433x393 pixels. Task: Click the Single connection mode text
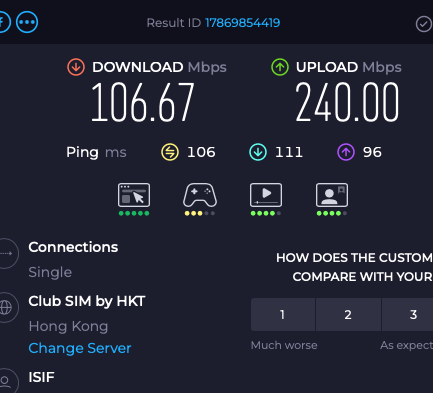[50, 272]
